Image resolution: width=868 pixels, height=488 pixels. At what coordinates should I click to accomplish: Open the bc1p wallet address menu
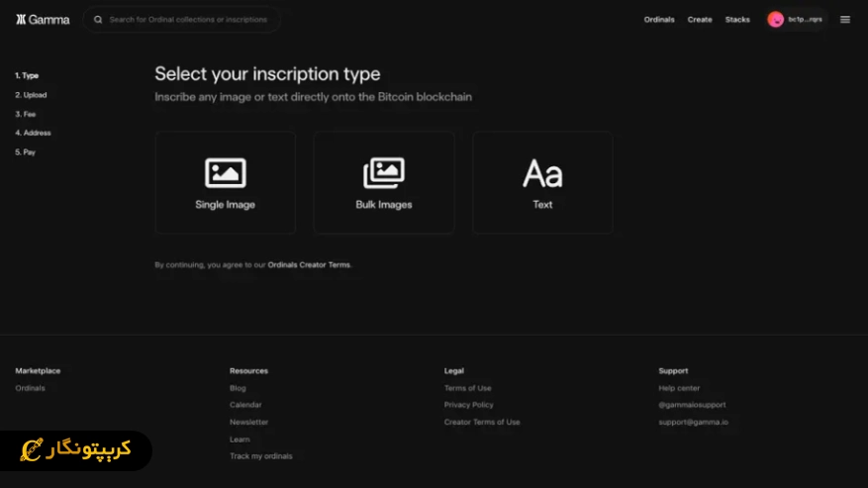805,20
